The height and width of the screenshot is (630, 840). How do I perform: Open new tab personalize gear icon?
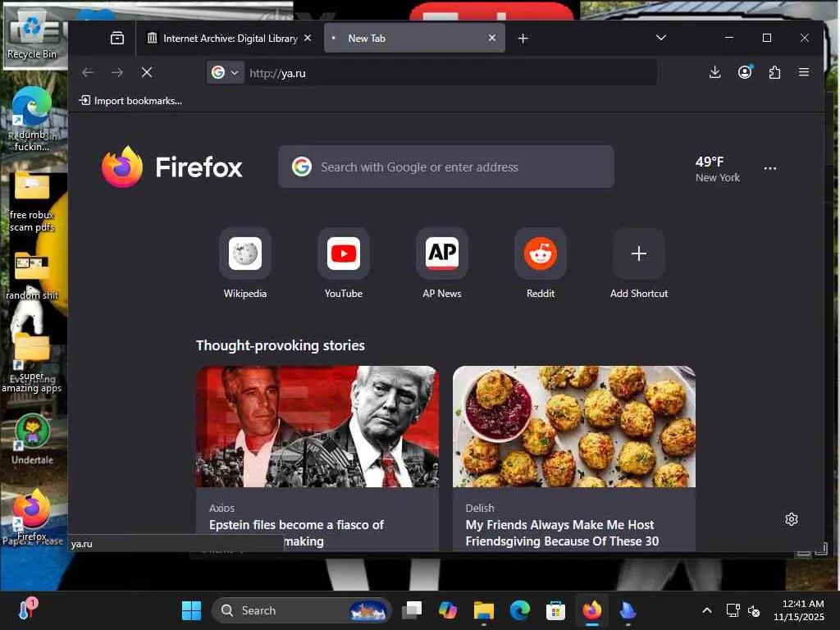(x=792, y=519)
